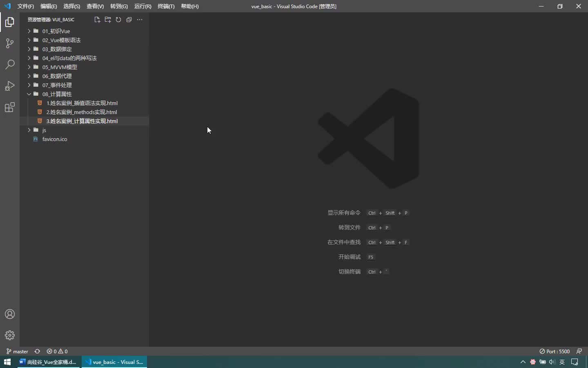Open the Run and Debug view

pyautogui.click(x=10, y=86)
